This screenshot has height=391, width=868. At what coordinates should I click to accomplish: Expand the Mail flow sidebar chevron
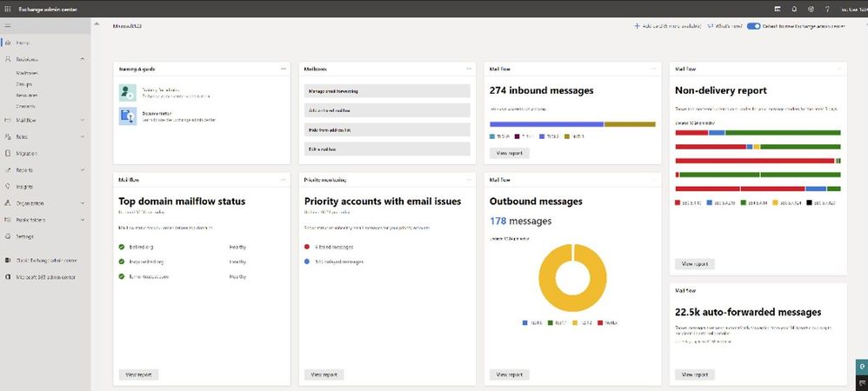(83, 120)
